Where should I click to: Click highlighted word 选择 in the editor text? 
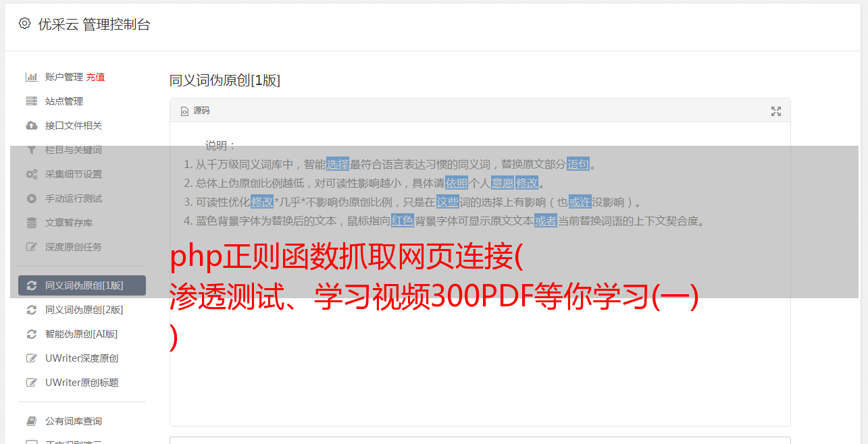click(x=338, y=164)
